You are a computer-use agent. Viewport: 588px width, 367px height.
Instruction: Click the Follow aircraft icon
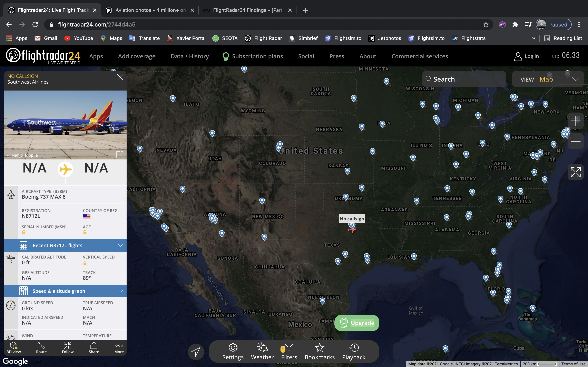68,347
